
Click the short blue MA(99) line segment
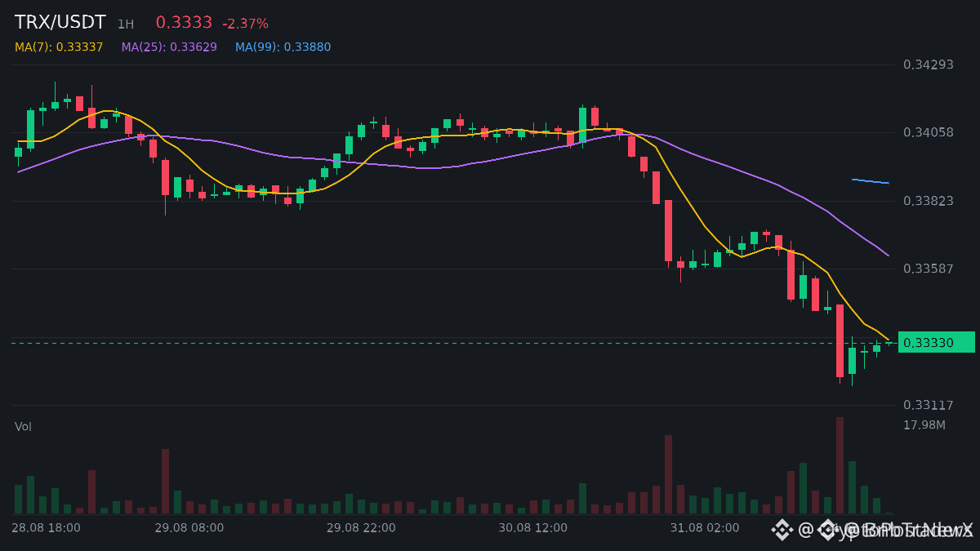(x=871, y=181)
